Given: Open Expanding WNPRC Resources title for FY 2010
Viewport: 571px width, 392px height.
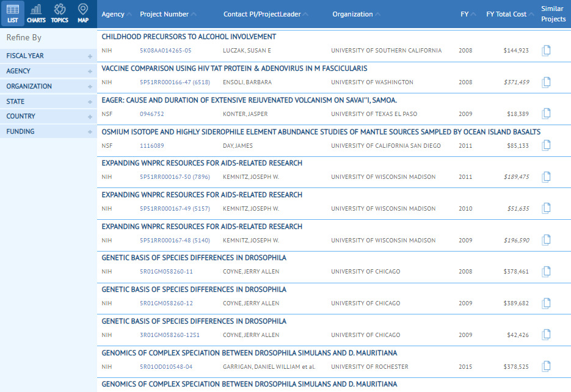Looking at the screenshot, I should point(202,195).
